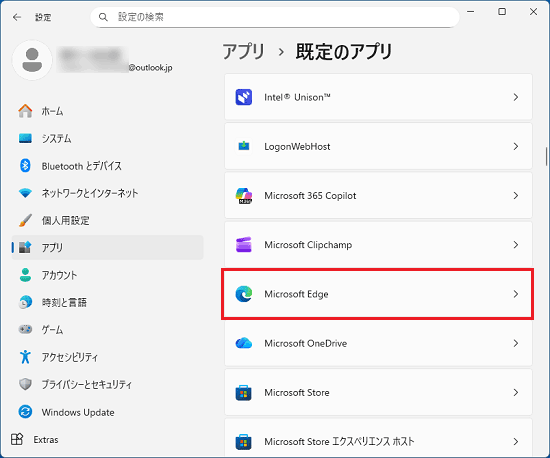Click the Extras icon
This screenshot has height=458, width=550.
coord(16,439)
